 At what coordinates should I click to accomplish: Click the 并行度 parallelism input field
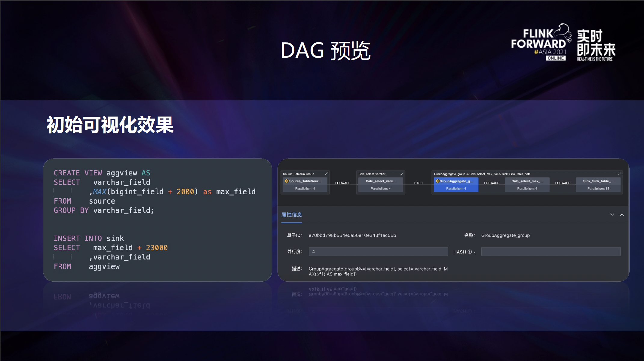tap(378, 252)
